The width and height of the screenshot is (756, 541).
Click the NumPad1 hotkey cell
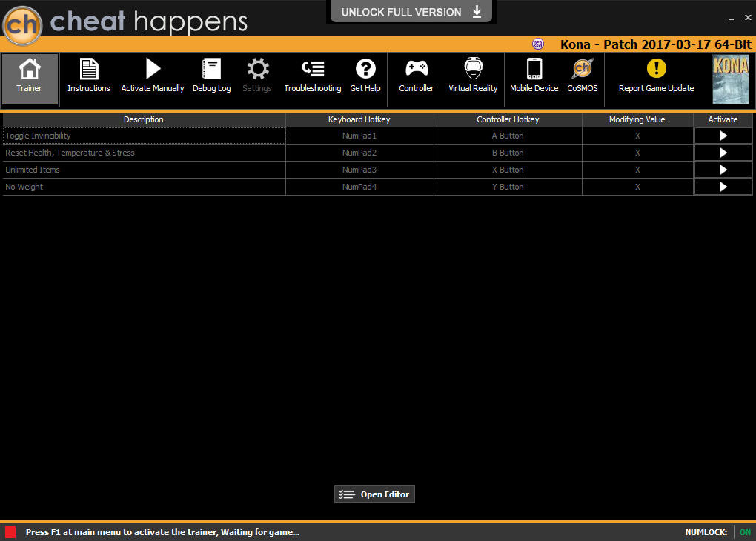click(x=359, y=136)
